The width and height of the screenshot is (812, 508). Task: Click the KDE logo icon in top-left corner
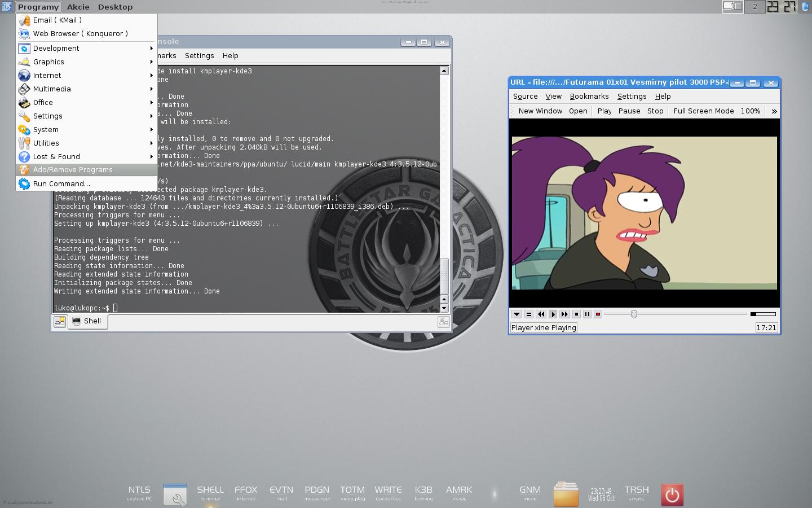pos(7,7)
